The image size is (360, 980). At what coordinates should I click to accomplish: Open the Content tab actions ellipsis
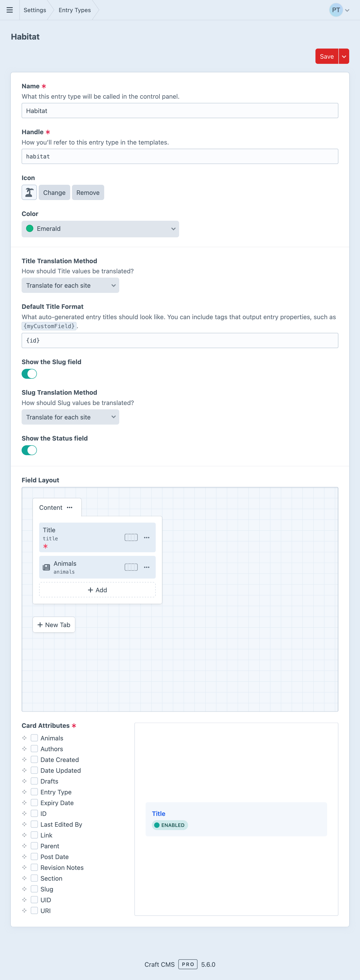click(70, 508)
